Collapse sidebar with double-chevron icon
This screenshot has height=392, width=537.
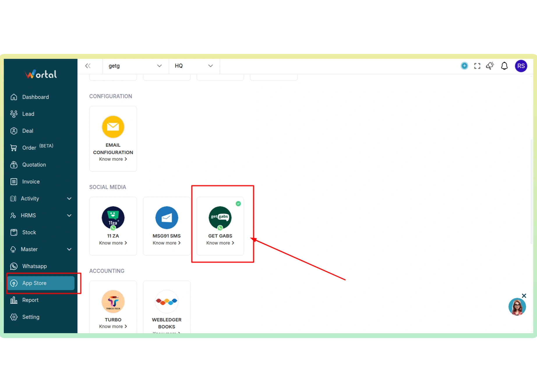click(88, 66)
